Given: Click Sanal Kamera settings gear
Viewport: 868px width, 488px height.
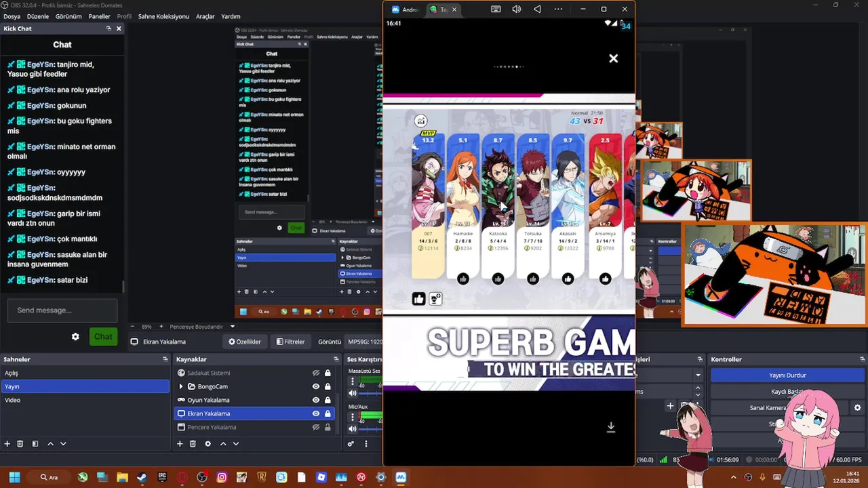Looking at the screenshot, I should 857,408.
